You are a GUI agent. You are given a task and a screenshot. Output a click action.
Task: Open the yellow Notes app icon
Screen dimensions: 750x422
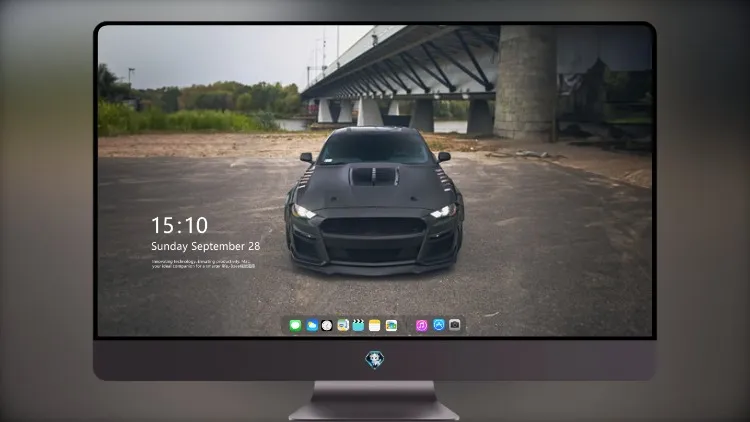click(x=375, y=325)
